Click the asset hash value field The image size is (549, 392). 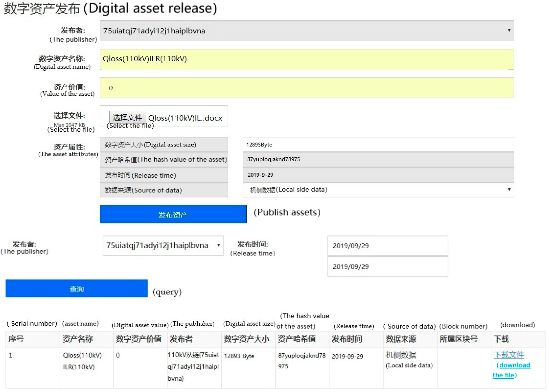(378, 159)
